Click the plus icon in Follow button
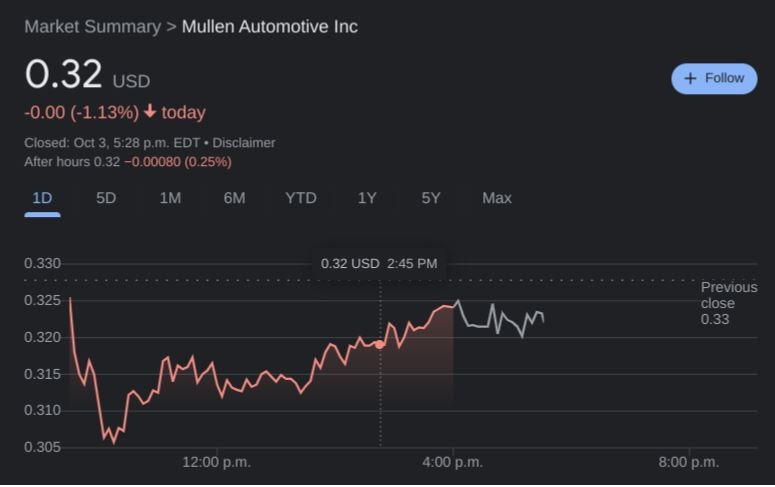This screenshot has height=487, width=775. coord(690,79)
